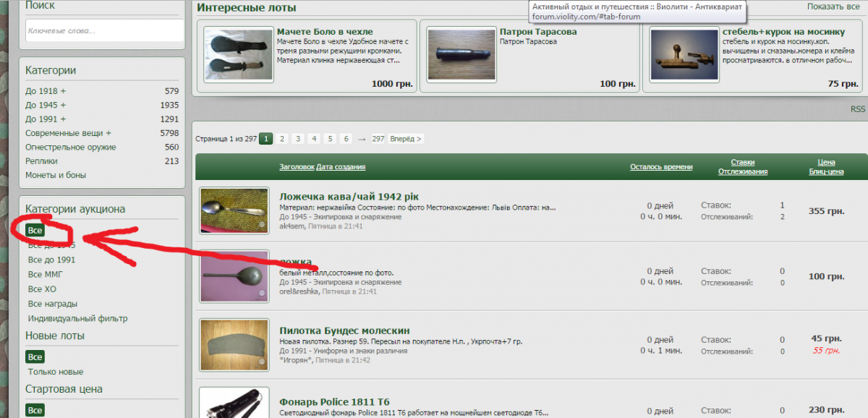Choose the Только новые filter option

click(x=56, y=372)
